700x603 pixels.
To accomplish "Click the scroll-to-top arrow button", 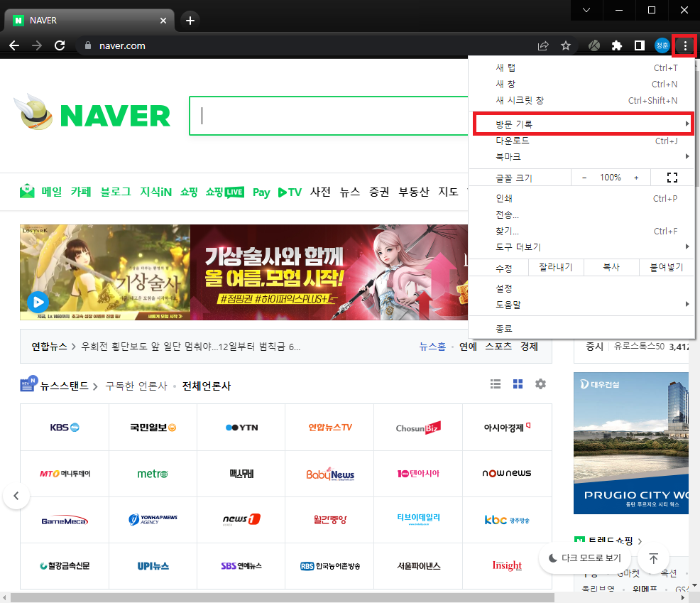I will (x=654, y=558).
